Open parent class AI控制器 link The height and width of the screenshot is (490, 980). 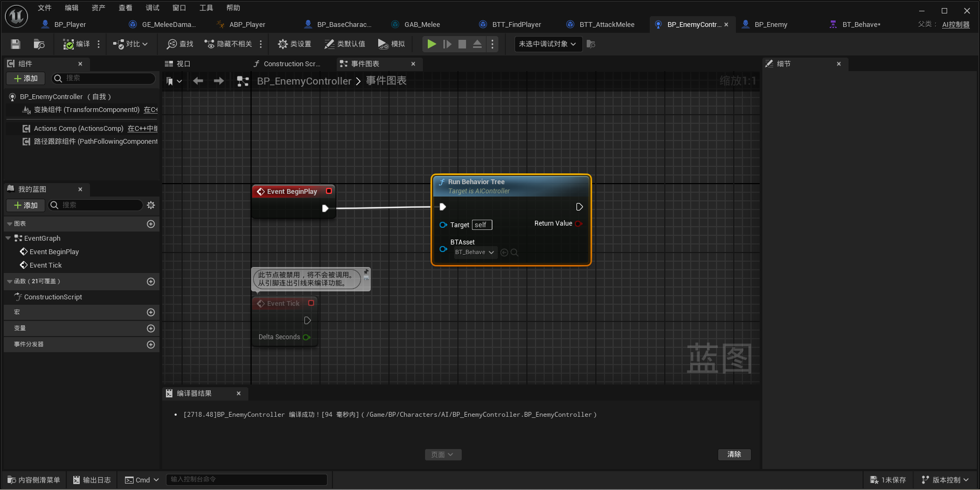pos(956,25)
